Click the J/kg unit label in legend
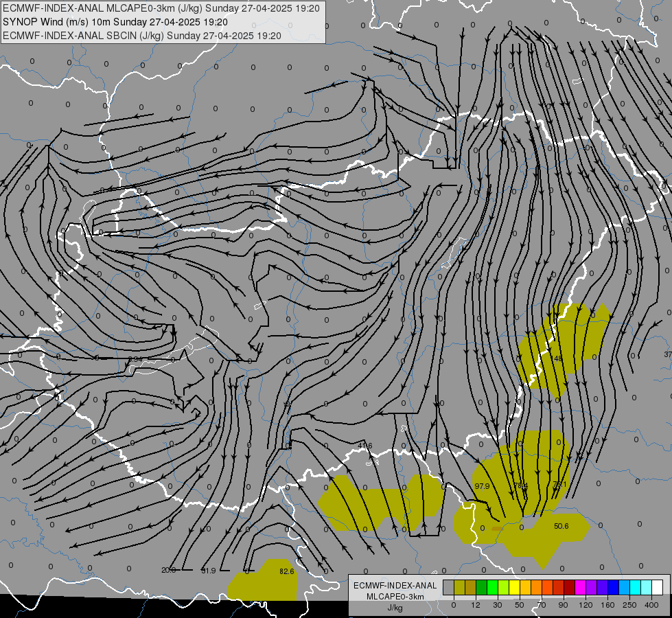672x618 pixels. pos(395,608)
